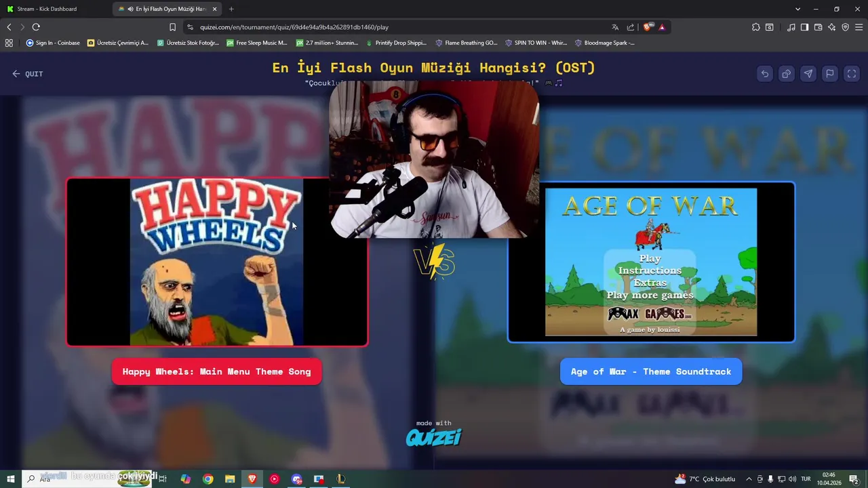This screenshot has width=868, height=488.
Task: Bookmark this page with the bookmark icon
Action: click(x=172, y=27)
